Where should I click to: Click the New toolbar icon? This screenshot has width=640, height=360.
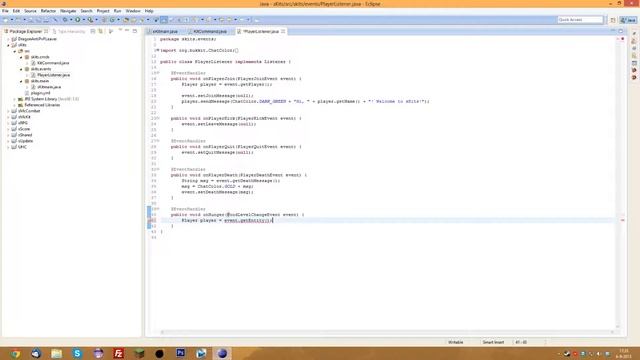coord(6,20)
